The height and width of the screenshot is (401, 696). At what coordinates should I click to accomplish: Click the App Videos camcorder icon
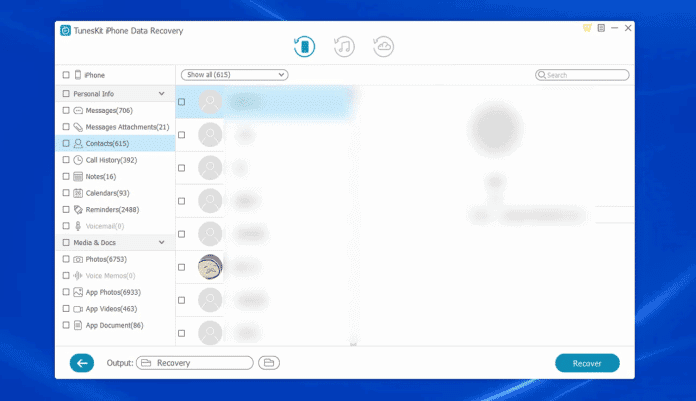(x=78, y=309)
